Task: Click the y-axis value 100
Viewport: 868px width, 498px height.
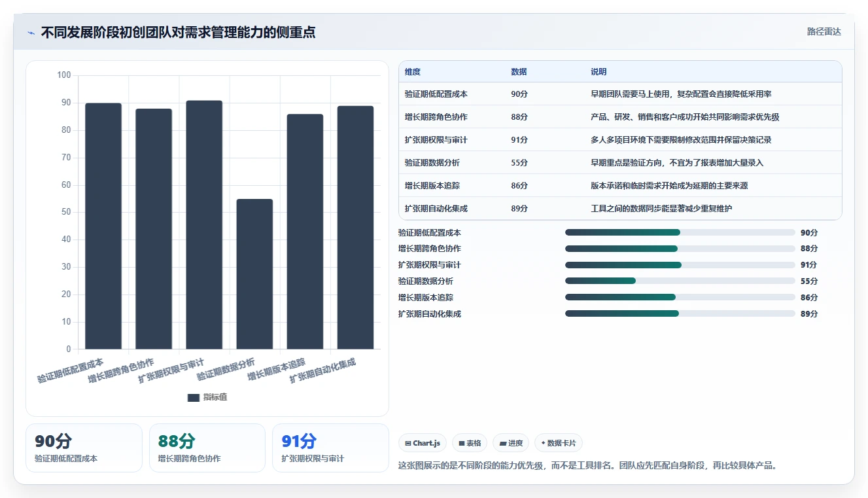Action: (64, 75)
